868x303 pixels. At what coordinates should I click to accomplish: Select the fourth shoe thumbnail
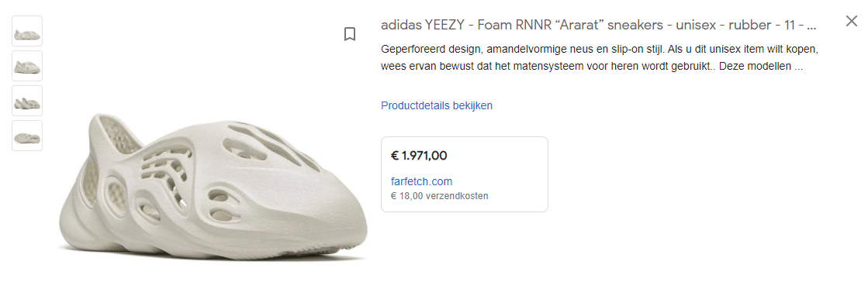(x=27, y=136)
